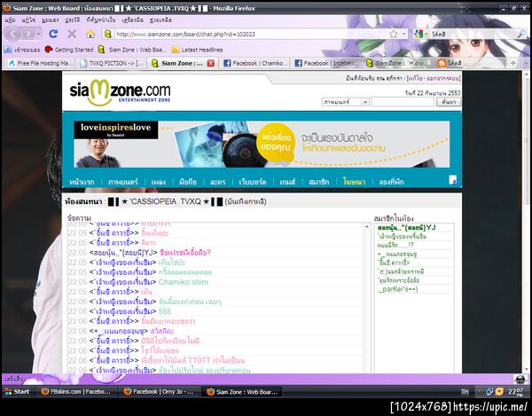Open the tab list dropdown arrow
532x416 pixels.
526,63
